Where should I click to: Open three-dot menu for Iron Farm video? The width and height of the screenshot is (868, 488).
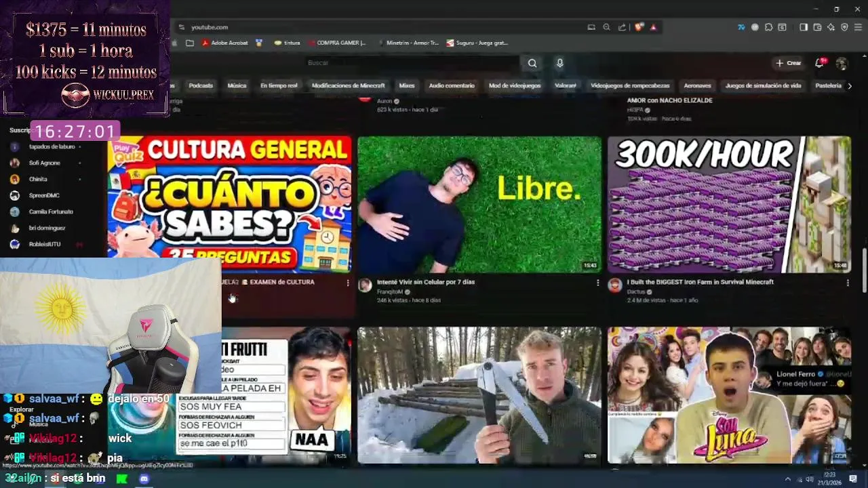pyautogui.click(x=847, y=283)
